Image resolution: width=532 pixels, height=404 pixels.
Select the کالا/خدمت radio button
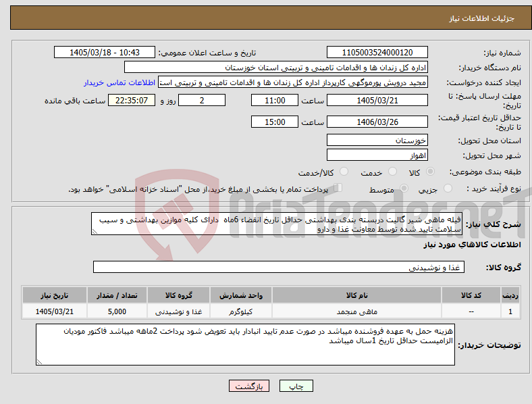pos(344,172)
